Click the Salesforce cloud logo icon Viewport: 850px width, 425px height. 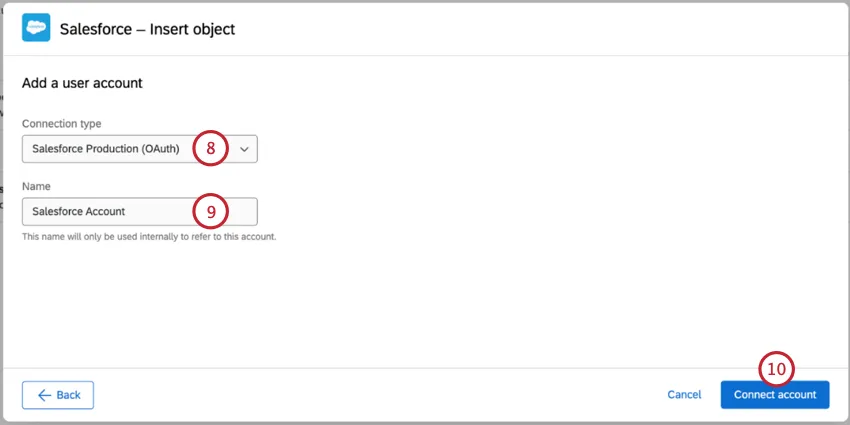pos(36,29)
